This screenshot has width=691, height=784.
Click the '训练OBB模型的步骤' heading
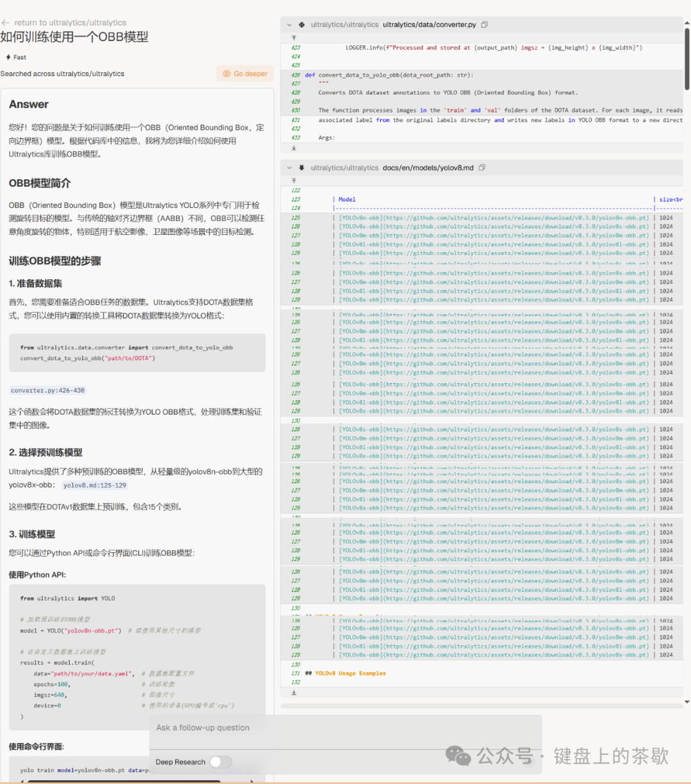click(55, 261)
